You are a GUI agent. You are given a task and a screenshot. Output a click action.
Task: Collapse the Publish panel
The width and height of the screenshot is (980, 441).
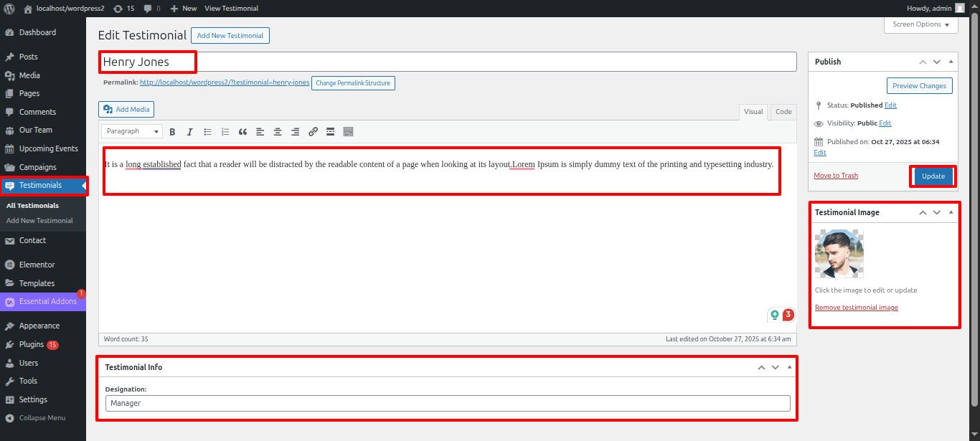coord(951,62)
